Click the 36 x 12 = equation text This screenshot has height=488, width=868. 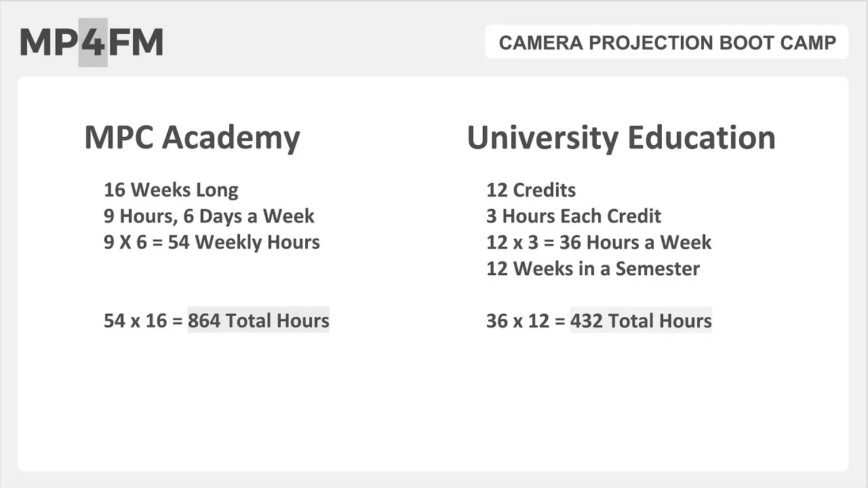click(526, 321)
